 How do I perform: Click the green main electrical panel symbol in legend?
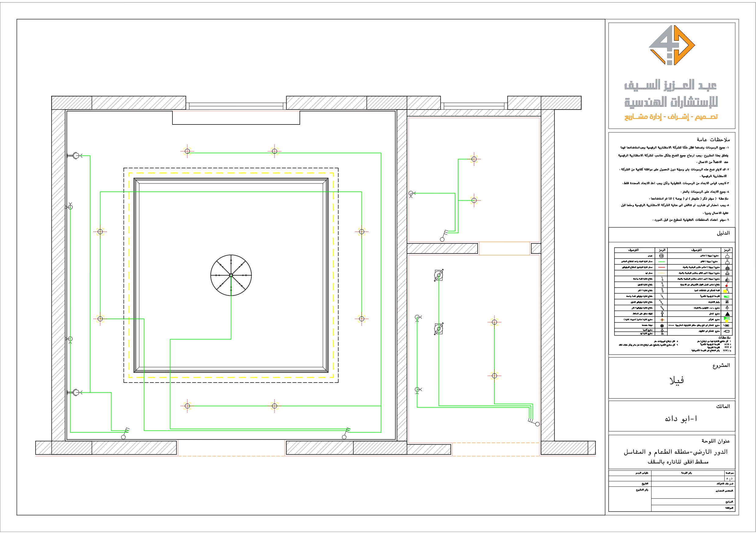pyautogui.click(x=727, y=296)
